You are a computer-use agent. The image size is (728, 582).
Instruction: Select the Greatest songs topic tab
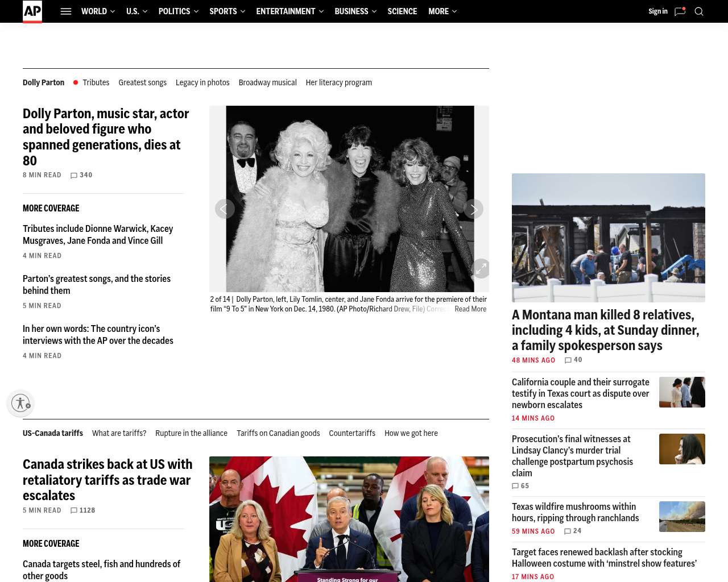pyautogui.click(x=142, y=82)
